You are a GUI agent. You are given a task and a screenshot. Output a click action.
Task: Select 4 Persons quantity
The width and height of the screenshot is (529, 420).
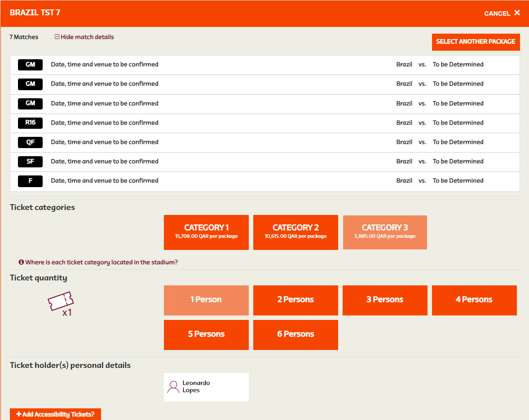coord(474,300)
